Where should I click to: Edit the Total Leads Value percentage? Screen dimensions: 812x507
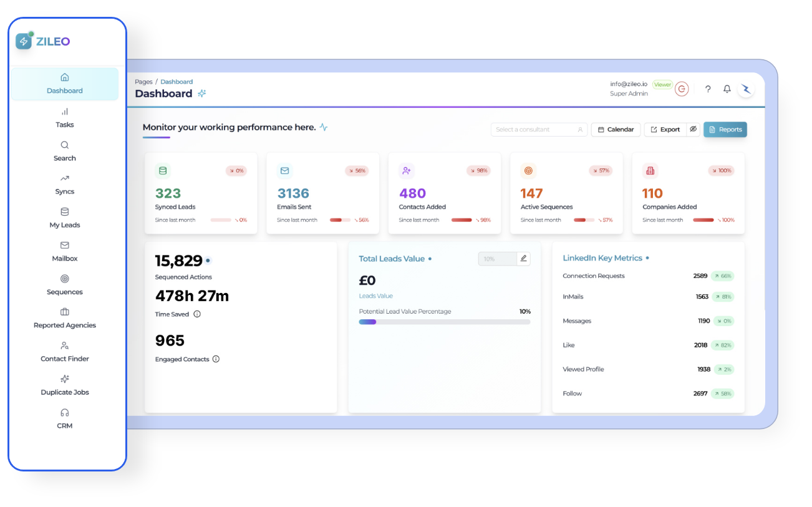click(524, 258)
